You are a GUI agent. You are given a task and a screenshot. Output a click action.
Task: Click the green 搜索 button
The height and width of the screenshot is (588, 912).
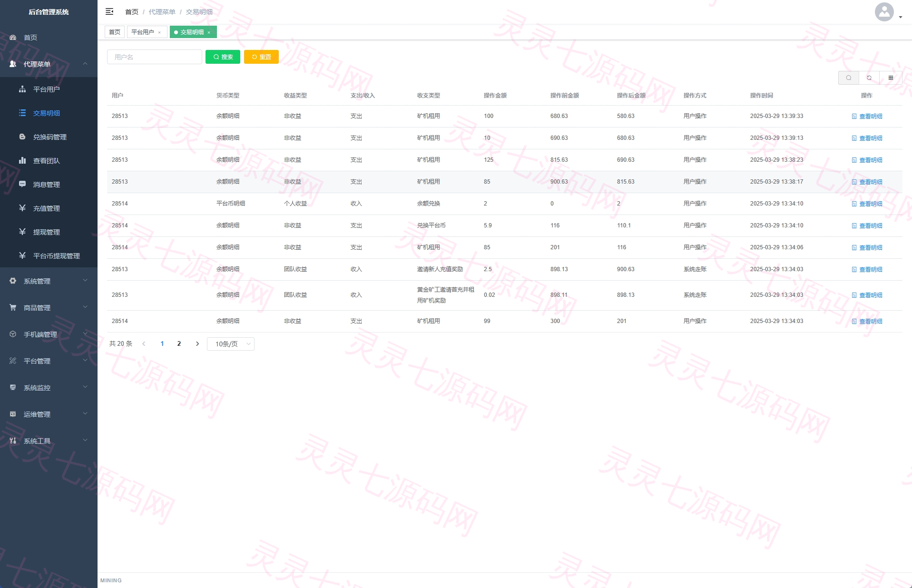click(x=223, y=57)
